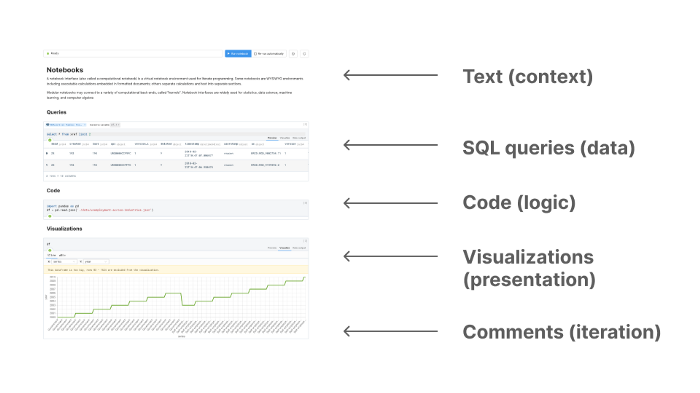This screenshot has height=393, width=700.
Task: Open the X axis column dropdown
Action: (x=64, y=262)
